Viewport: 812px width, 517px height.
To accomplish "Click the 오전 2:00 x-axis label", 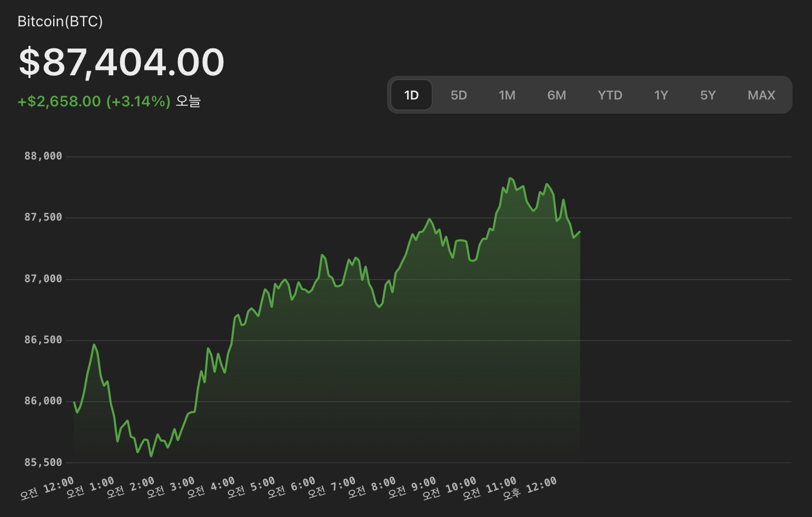I will [x=131, y=488].
